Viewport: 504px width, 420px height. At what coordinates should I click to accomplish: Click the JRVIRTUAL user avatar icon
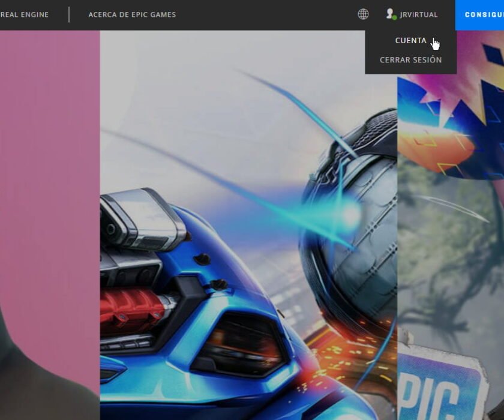[391, 14]
